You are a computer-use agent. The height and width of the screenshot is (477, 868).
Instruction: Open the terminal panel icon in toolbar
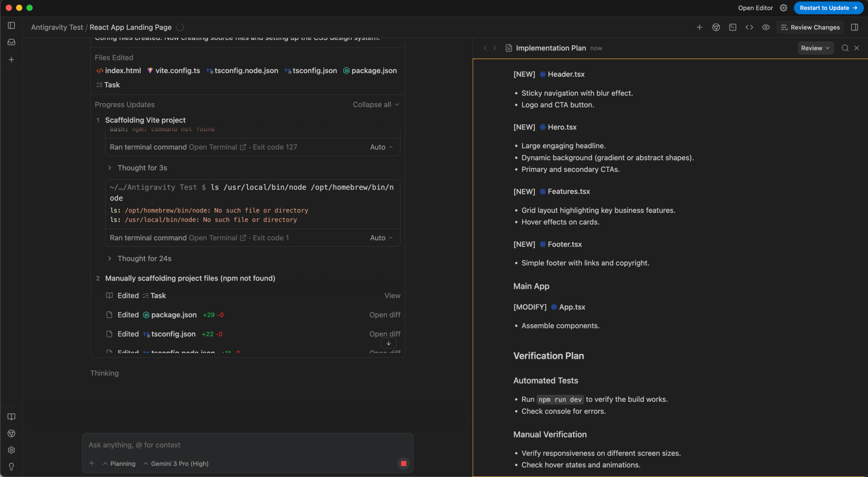point(732,27)
